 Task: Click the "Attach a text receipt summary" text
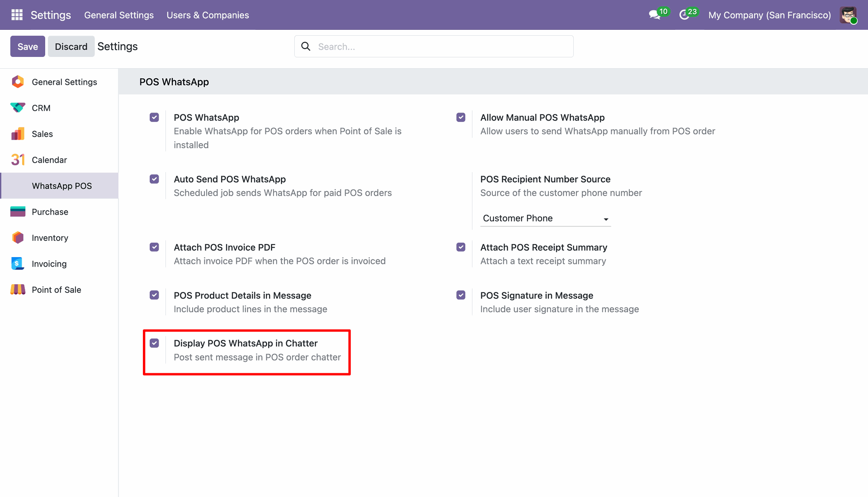point(543,261)
